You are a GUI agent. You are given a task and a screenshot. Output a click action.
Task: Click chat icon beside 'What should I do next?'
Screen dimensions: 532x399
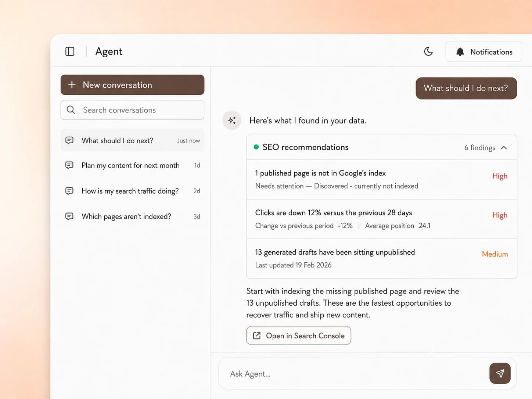[69, 140]
